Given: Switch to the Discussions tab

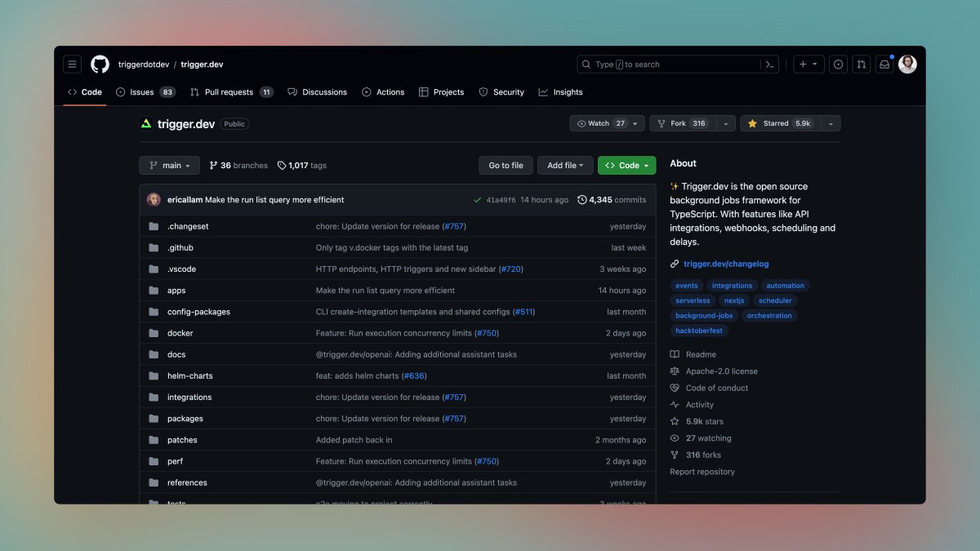Looking at the screenshot, I should tap(318, 92).
